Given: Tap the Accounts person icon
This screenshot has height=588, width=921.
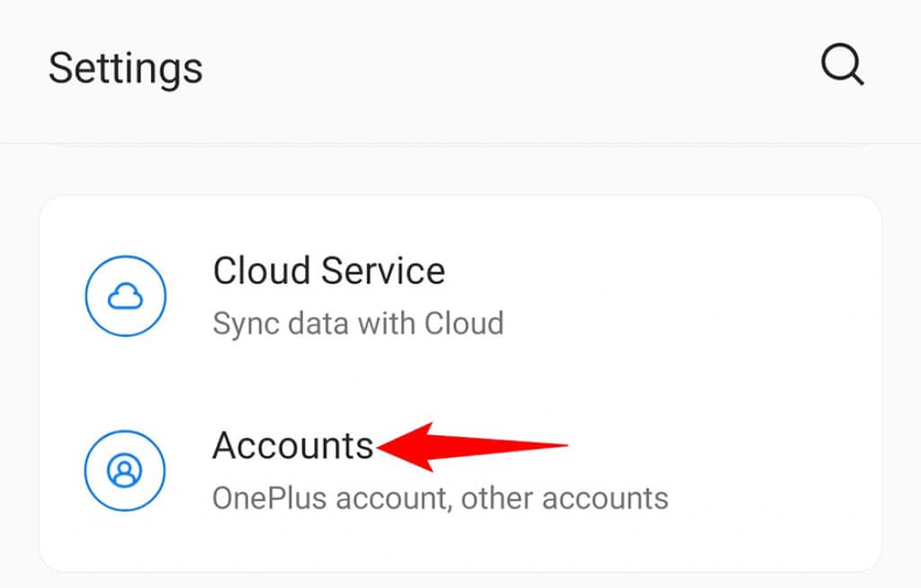Looking at the screenshot, I should [x=125, y=470].
